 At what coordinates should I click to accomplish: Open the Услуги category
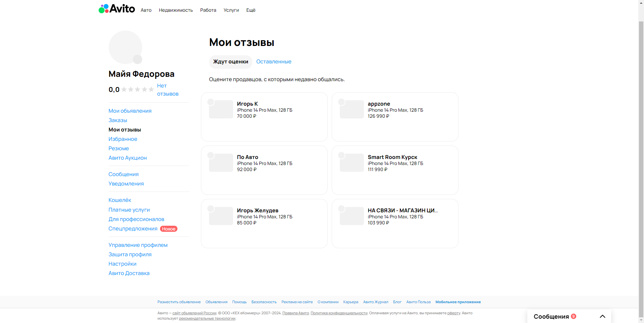point(231,10)
